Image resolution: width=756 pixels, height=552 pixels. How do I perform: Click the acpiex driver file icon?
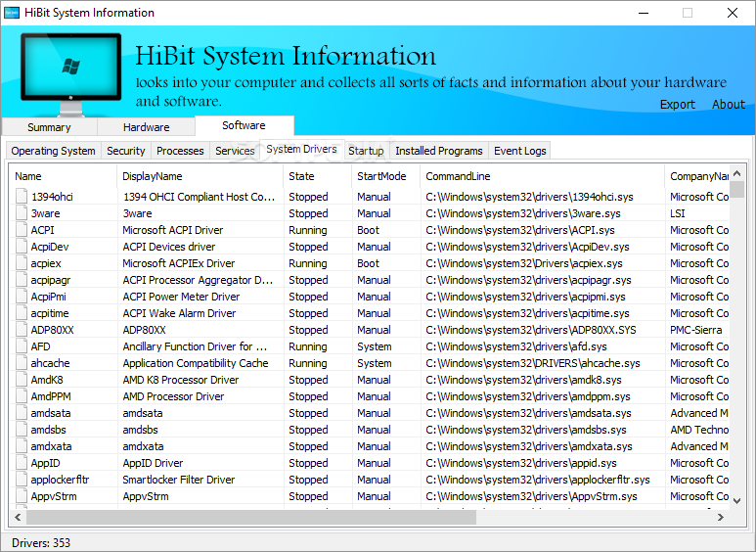point(22,263)
